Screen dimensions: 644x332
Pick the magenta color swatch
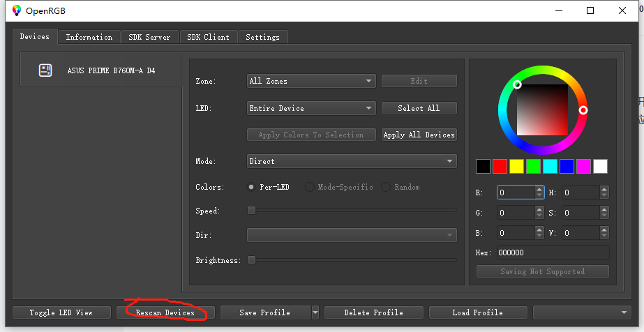[x=583, y=166]
